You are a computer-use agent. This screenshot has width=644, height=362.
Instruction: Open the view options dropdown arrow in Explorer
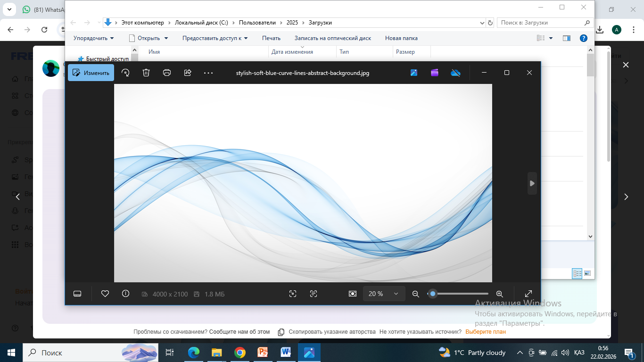click(551, 38)
